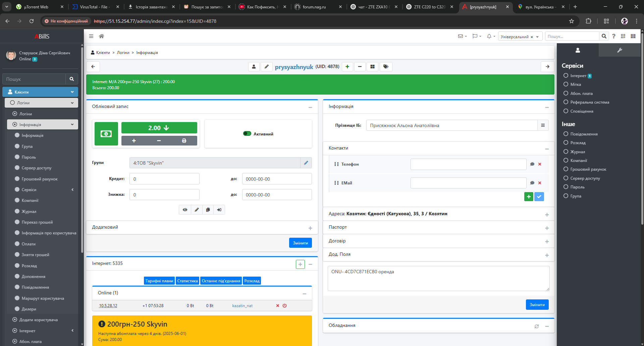The image size is (644, 346).
Task: Click Змінити button in account panel
Action: 300,243
